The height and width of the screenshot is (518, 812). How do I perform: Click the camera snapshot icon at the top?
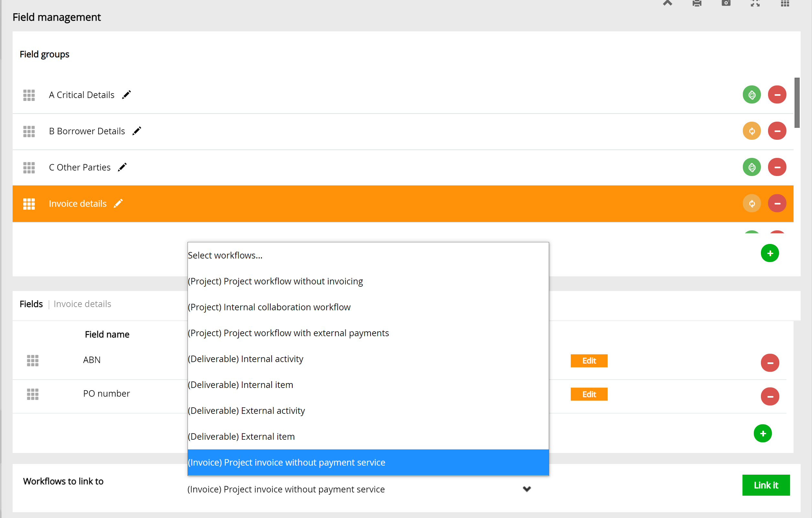pyautogui.click(x=726, y=3)
